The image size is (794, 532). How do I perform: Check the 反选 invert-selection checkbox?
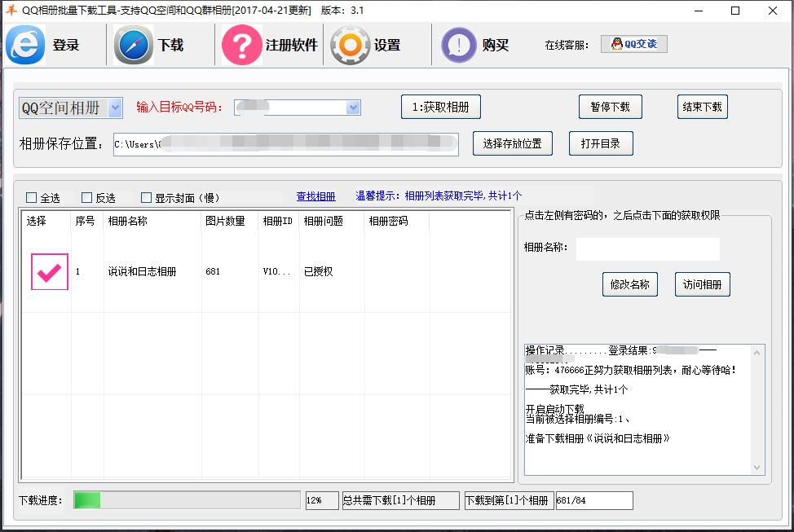[85, 197]
